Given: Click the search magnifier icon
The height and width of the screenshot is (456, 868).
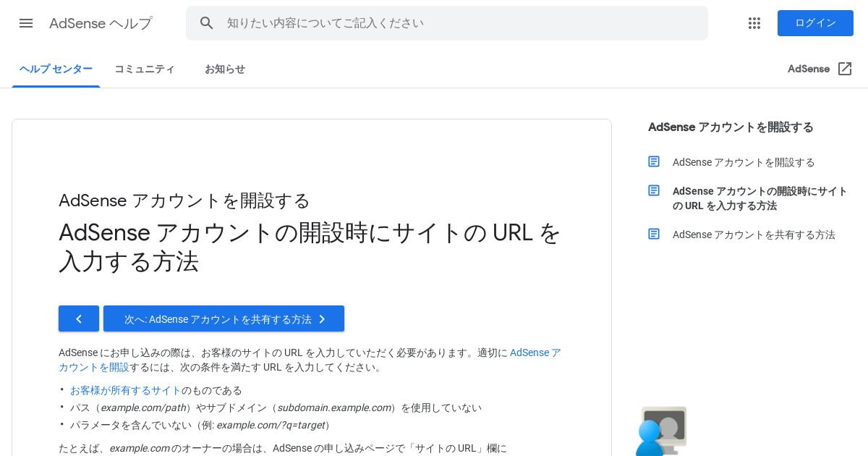Looking at the screenshot, I should click(207, 23).
